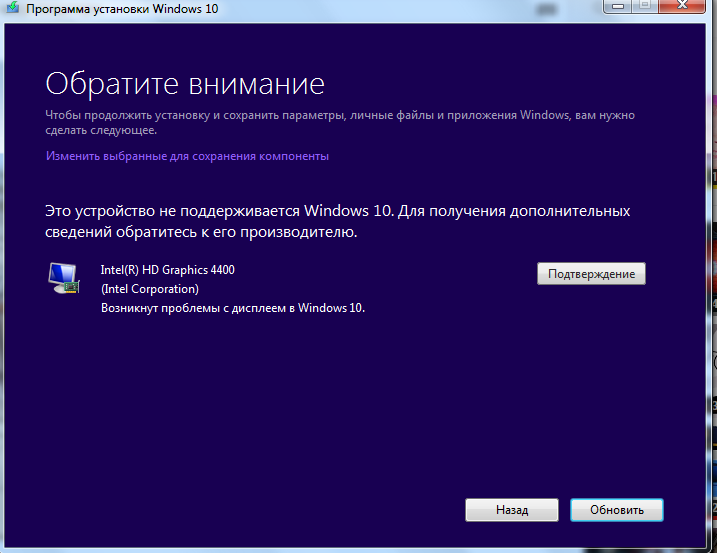The width and height of the screenshot is (717, 553).
Task: Click the 'Это устройство не поддерживается' message
Action: [x=337, y=221]
